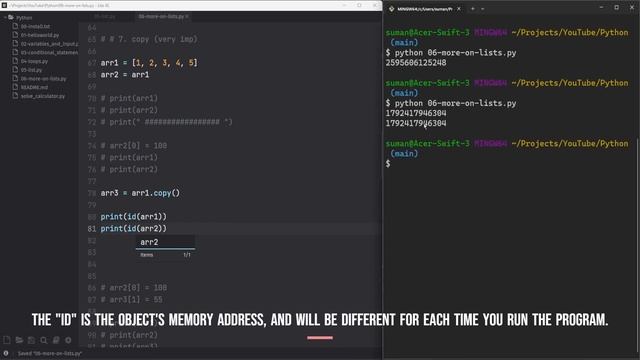This screenshot has width=640, height=360.
Task: Open 03-conditional_statements file in the tree
Action: coord(49,52)
